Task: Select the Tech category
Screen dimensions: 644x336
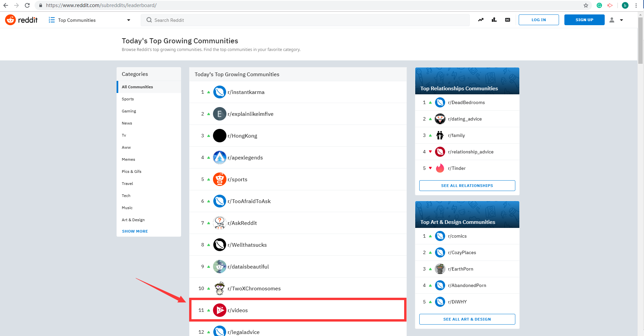Action: [x=149, y=196]
